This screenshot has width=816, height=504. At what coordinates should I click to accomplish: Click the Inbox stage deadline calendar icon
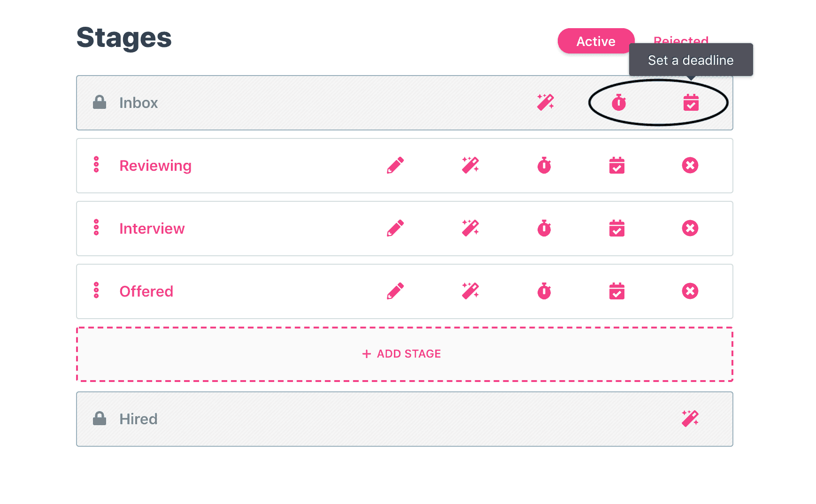[691, 102]
